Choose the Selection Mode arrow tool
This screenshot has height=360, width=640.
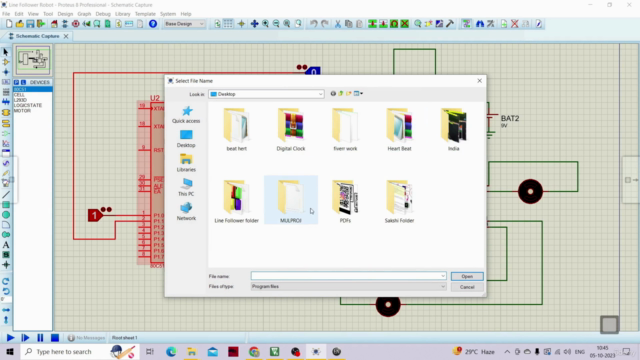point(6,52)
